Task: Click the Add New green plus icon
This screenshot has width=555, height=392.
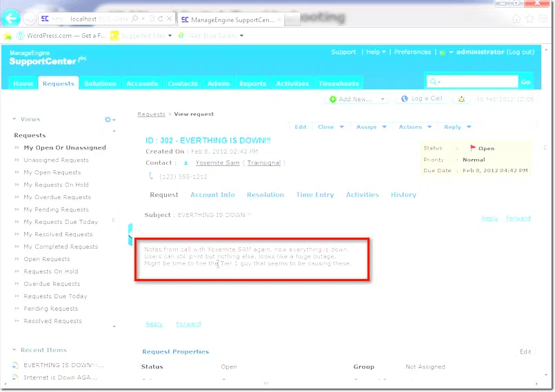Action: (x=333, y=99)
